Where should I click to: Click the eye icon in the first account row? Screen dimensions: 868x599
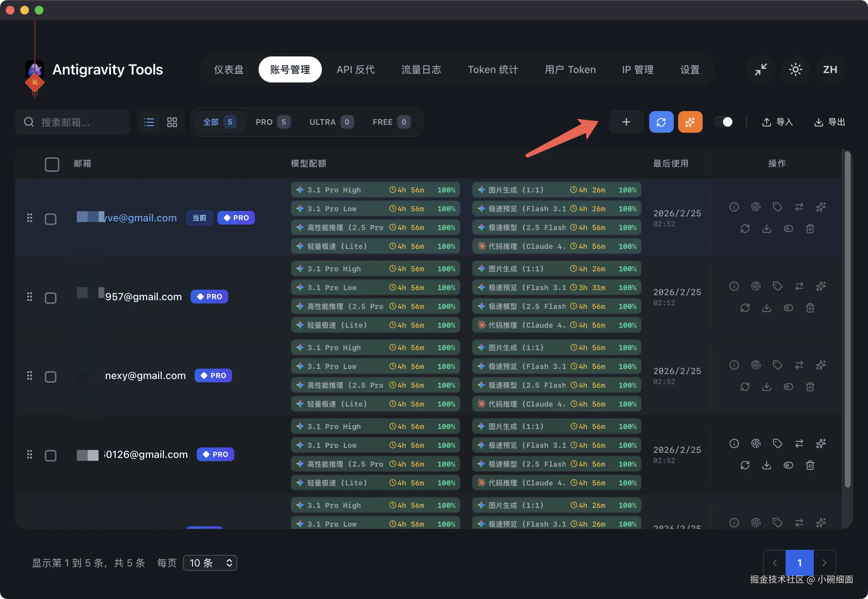click(x=788, y=229)
